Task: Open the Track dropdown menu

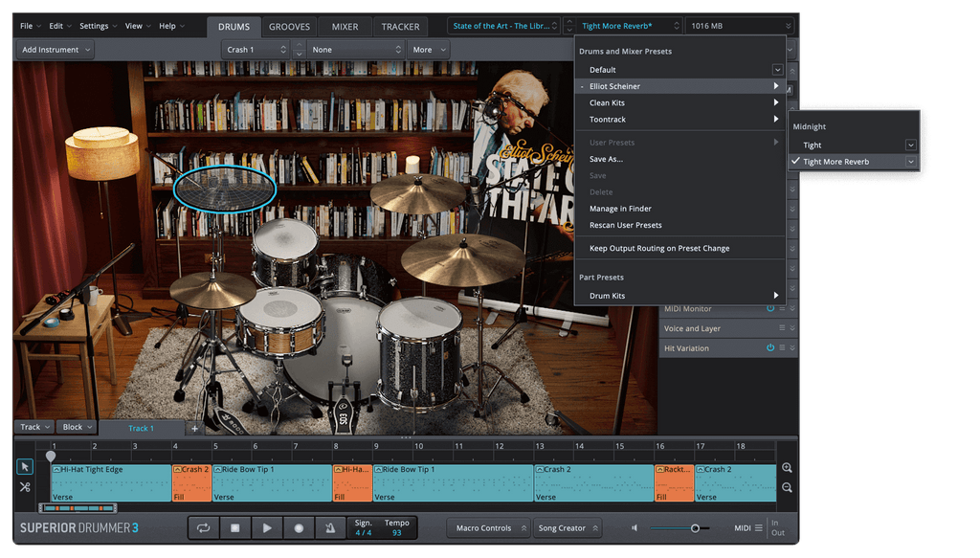Action: point(34,428)
